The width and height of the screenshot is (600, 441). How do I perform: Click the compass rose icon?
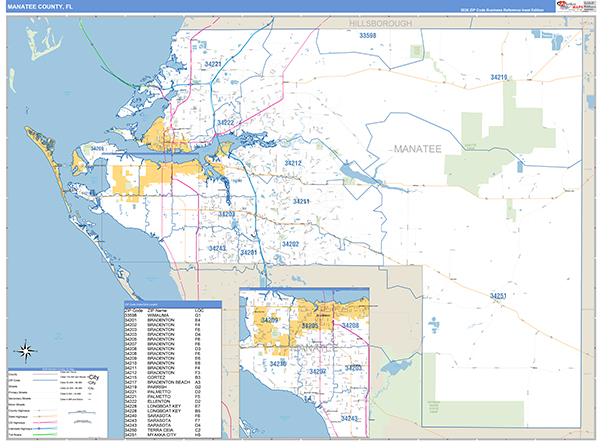click(27, 352)
